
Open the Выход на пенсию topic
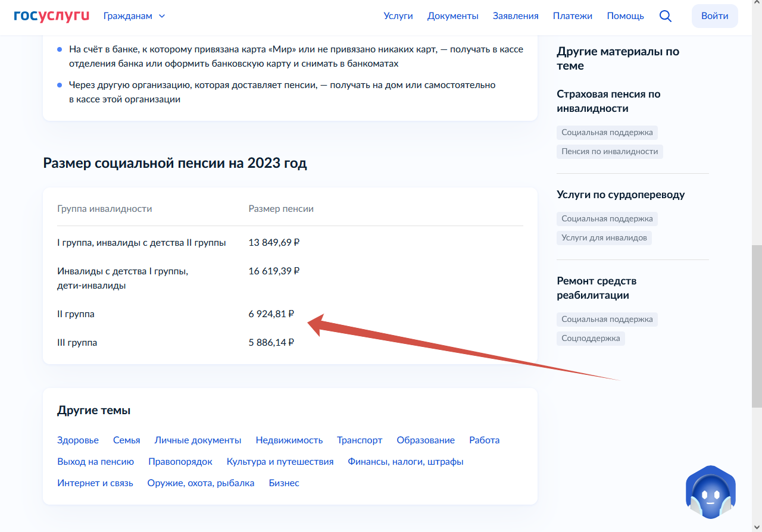point(95,462)
